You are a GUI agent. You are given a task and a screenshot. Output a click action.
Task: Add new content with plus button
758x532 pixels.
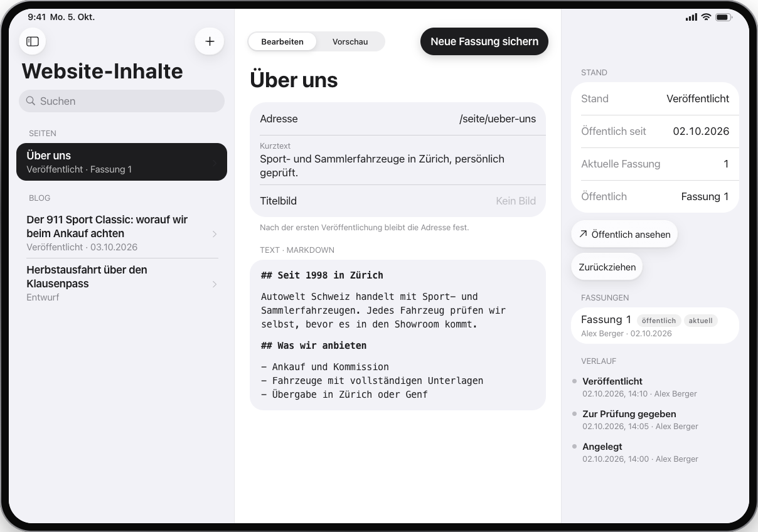[x=210, y=41]
